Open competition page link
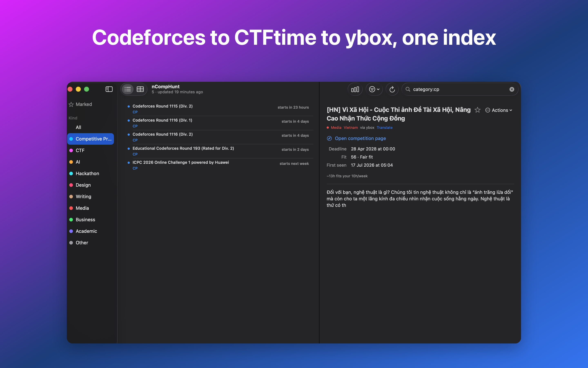The image size is (588, 368). coord(360,138)
